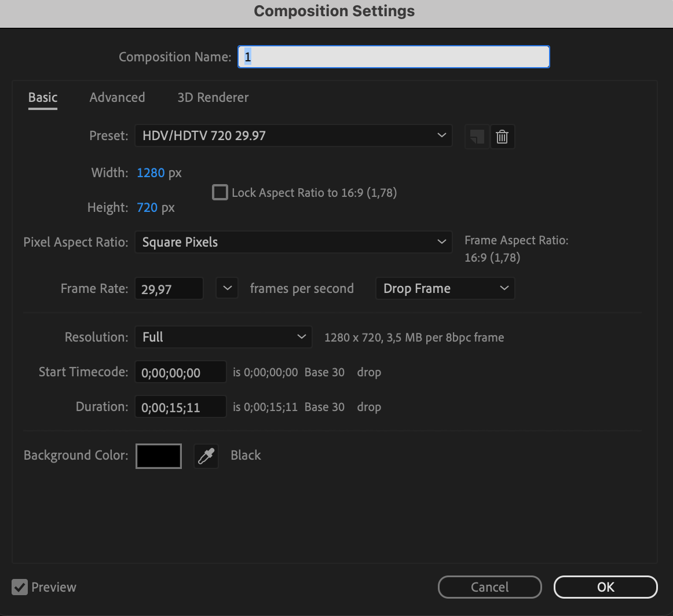Click the delete preset trash icon
Screen dimensions: 673x616
click(502, 137)
